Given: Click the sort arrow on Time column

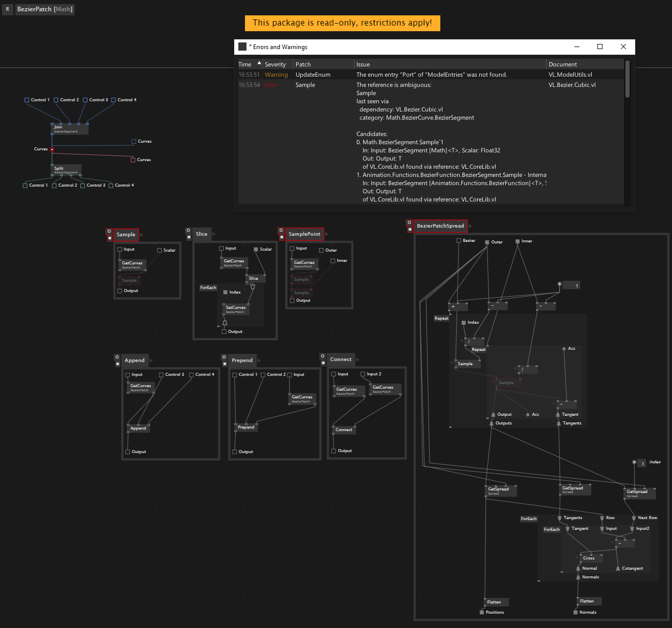Looking at the screenshot, I should pos(259,63).
